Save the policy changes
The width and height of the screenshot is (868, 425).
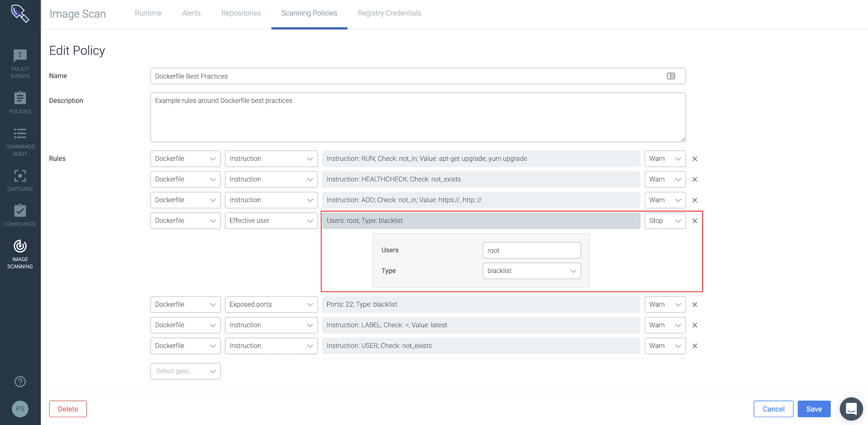[814, 409]
